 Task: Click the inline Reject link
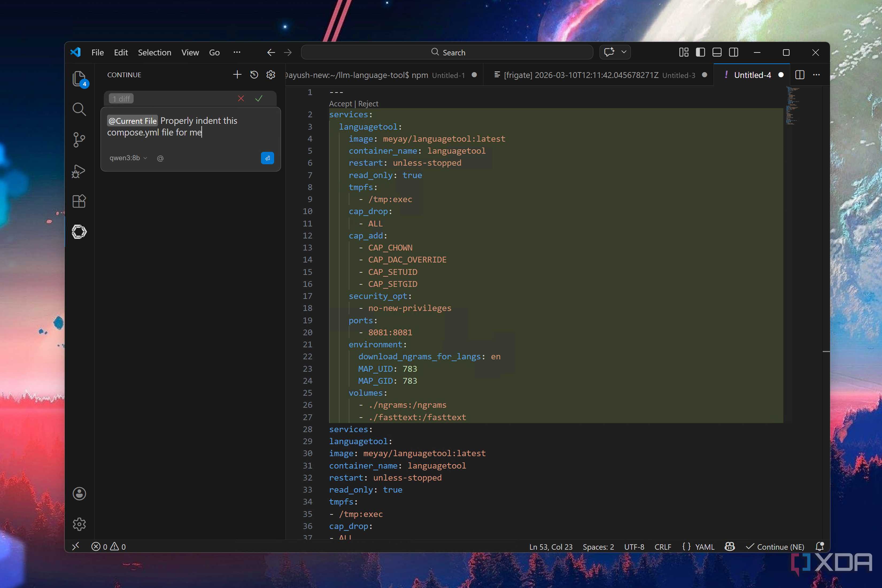click(x=368, y=103)
